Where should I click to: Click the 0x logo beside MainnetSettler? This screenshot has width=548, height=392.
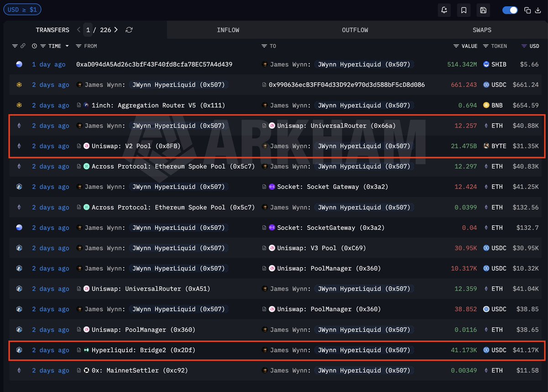[86, 371]
